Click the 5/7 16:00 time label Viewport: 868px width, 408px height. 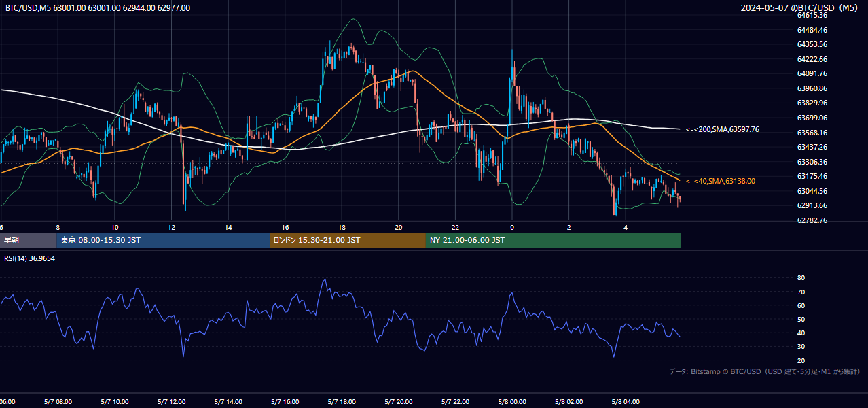coord(285,402)
